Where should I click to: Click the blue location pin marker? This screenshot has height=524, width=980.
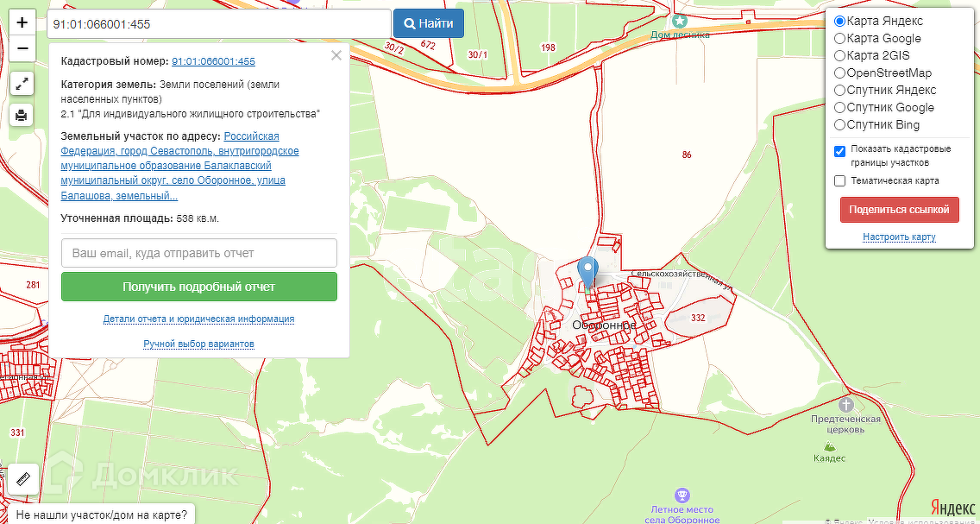pyautogui.click(x=587, y=273)
